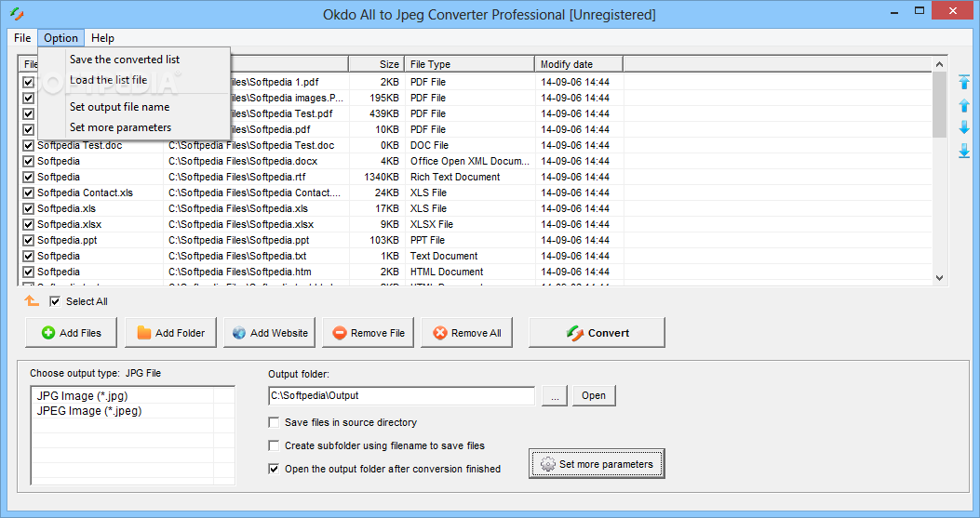Viewport: 980px width, 518px height.
Task: Uncheck the Softpedia Contact.xls row checkbox
Action: pyautogui.click(x=28, y=193)
